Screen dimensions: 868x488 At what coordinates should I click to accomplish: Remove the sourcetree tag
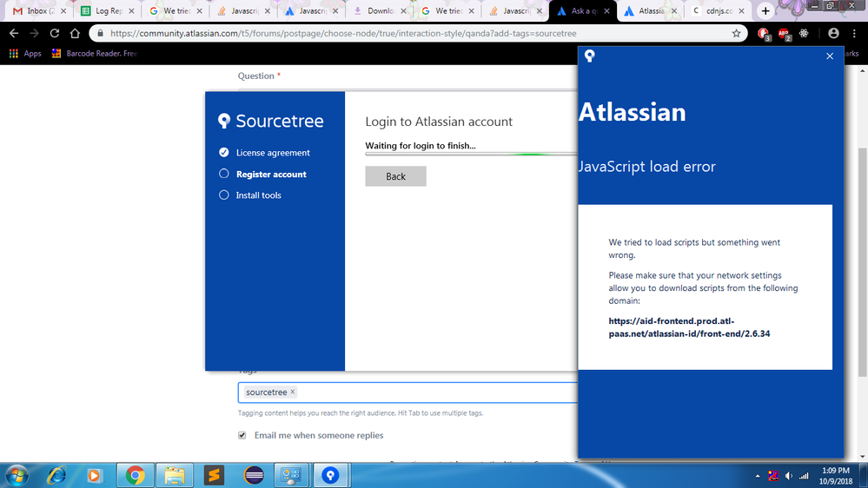point(293,391)
